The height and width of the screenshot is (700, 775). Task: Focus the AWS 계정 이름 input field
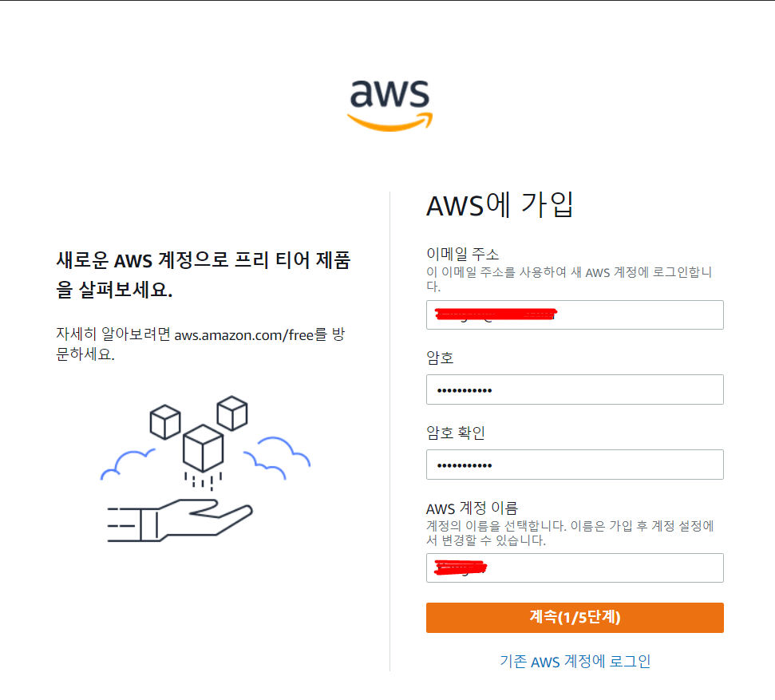pos(575,568)
